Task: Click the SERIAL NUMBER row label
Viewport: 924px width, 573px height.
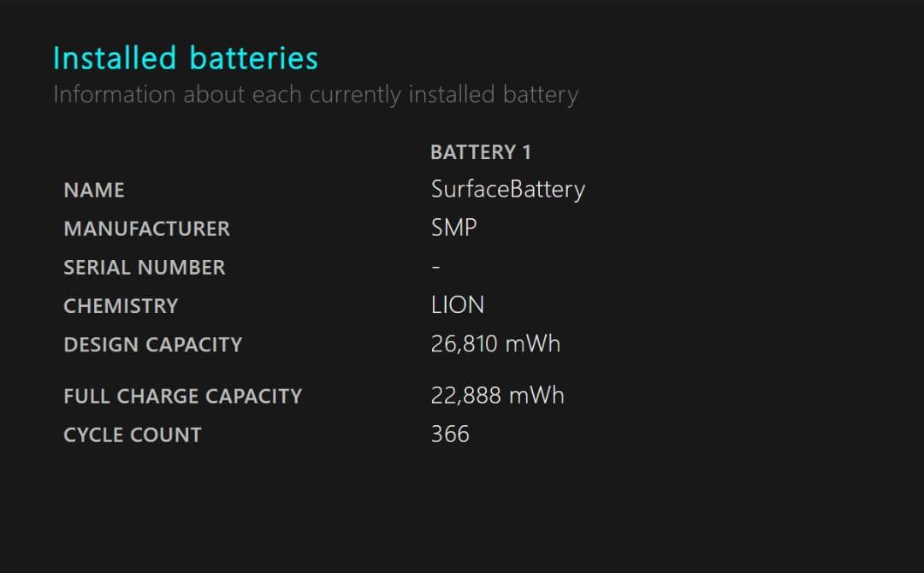Action: 144,267
